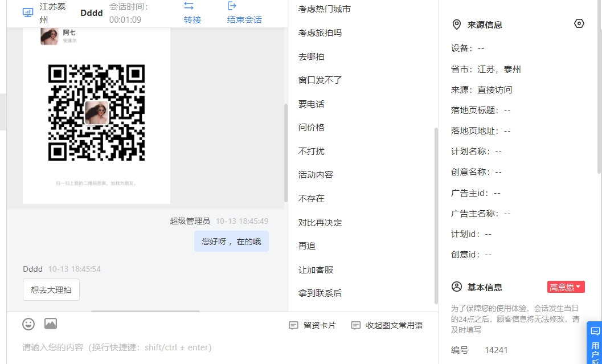Select the 不存在 quick phrase

tap(312, 198)
